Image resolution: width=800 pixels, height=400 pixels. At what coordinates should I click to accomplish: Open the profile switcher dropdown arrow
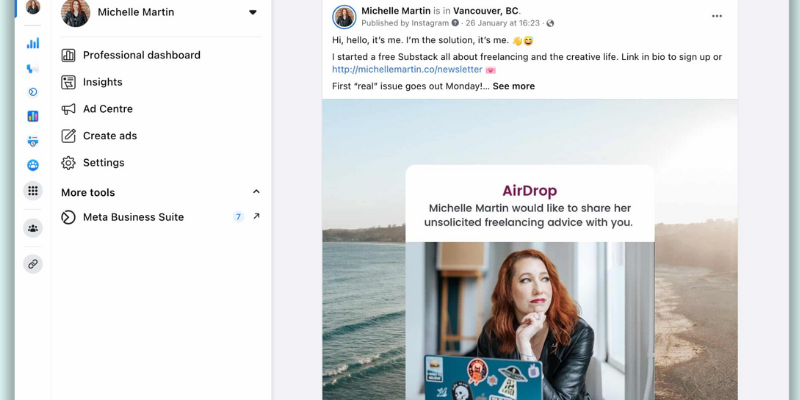point(253,12)
